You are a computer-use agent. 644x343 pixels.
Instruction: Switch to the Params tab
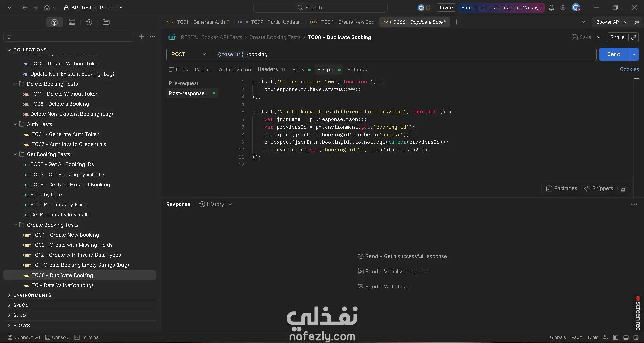[203, 70]
